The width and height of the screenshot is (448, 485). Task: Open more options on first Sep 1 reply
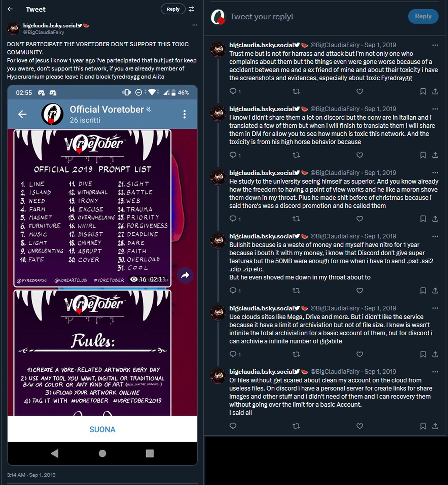click(x=435, y=45)
